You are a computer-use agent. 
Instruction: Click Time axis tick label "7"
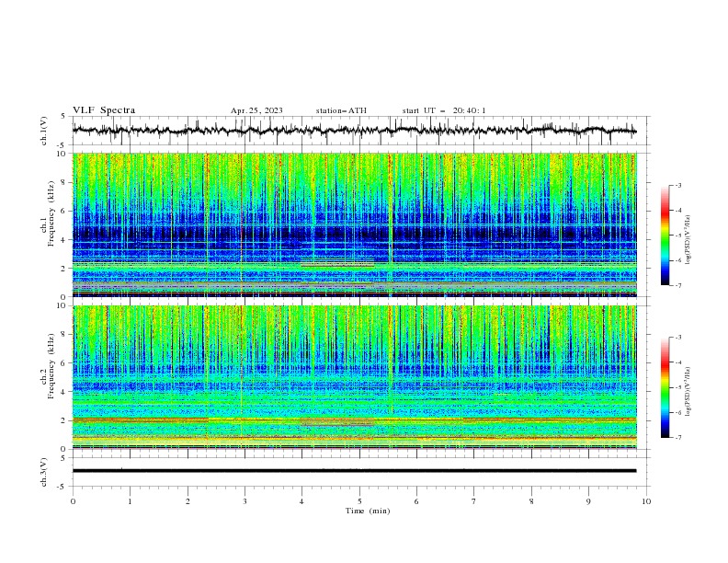[x=474, y=501]
